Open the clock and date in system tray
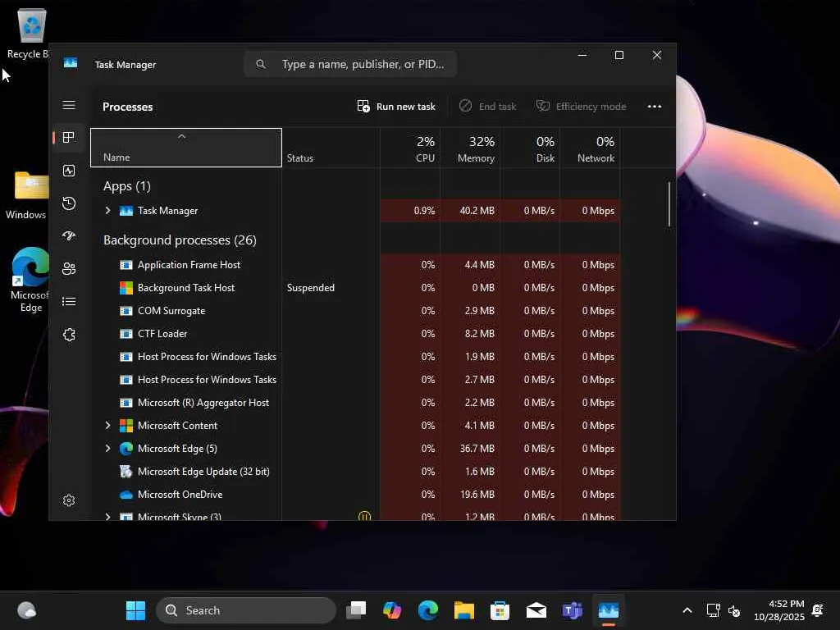The width and height of the screenshot is (840, 630). (779, 610)
